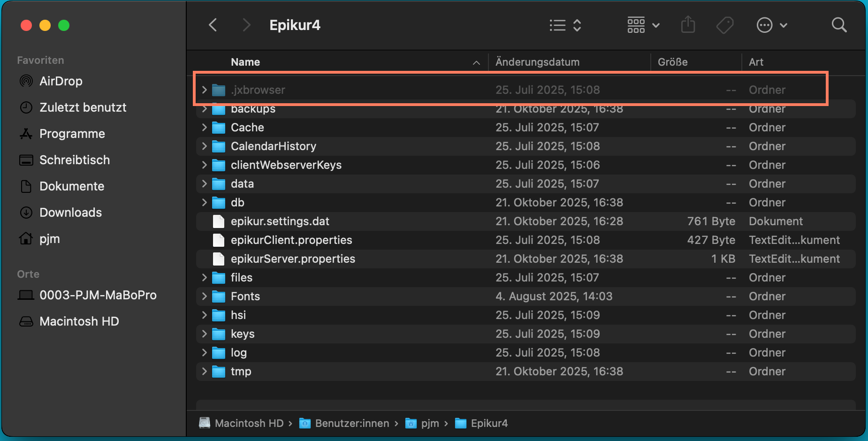Select the tmp folder icon
The height and width of the screenshot is (441, 868).
(219, 372)
